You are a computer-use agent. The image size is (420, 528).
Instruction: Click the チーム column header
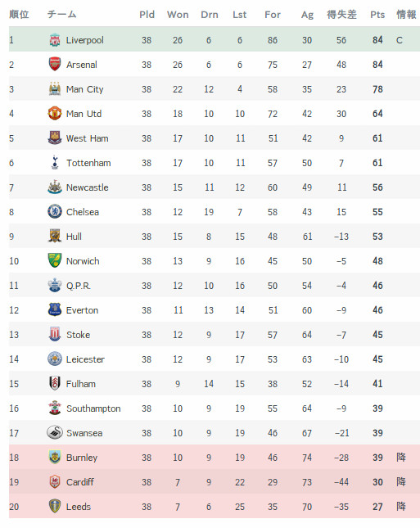pyautogui.click(x=61, y=15)
